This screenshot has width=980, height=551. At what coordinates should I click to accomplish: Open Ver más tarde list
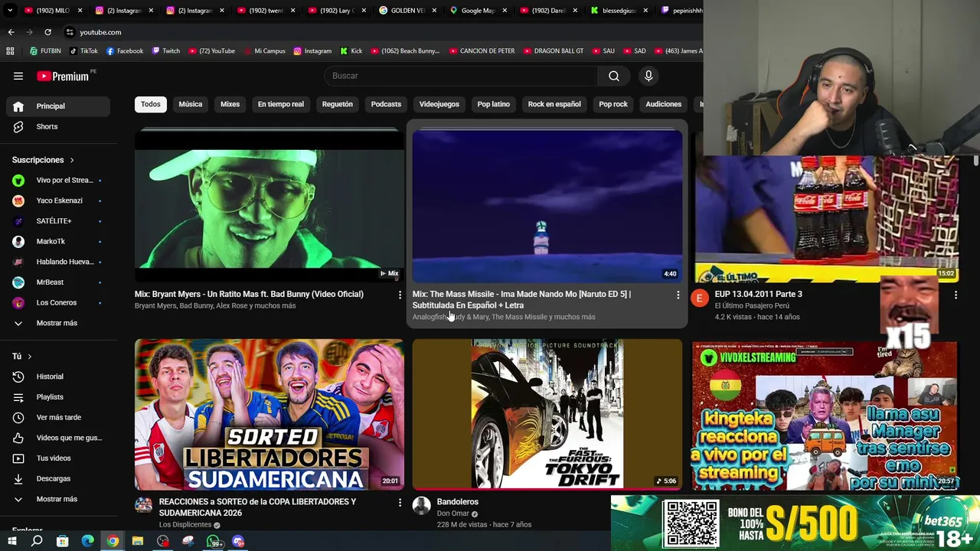(x=58, y=417)
